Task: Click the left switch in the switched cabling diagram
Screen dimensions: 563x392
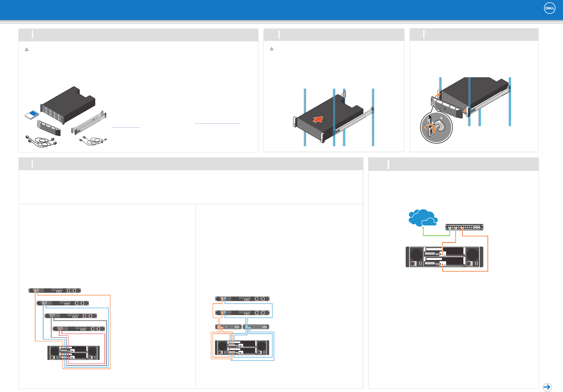Action: pyautogui.click(x=228, y=327)
